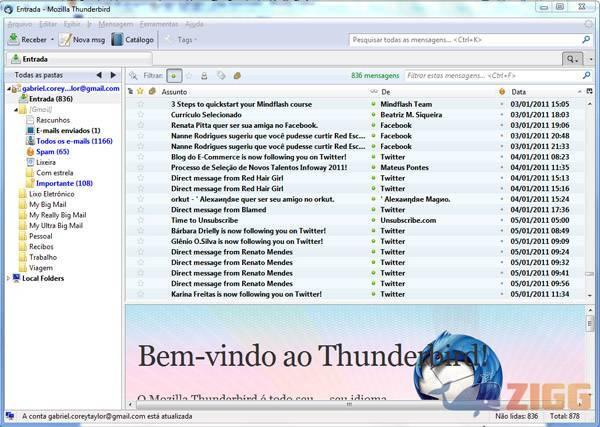Open the Ferramentas menu
Screen dimensions: 600x427
point(159,22)
